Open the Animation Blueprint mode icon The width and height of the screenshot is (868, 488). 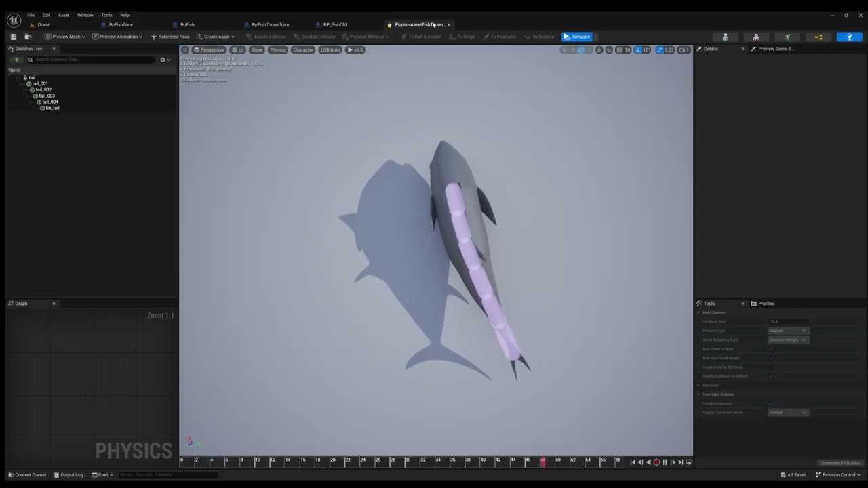point(818,37)
